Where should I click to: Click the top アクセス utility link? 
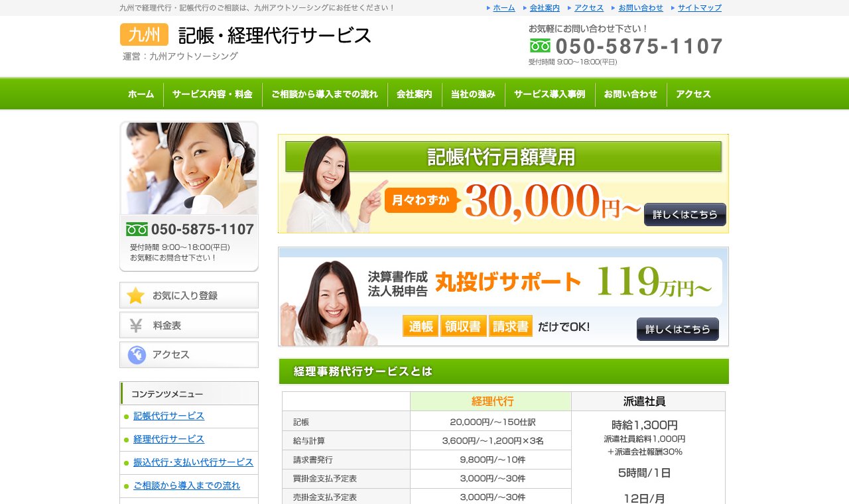click(x=589, y=8)
